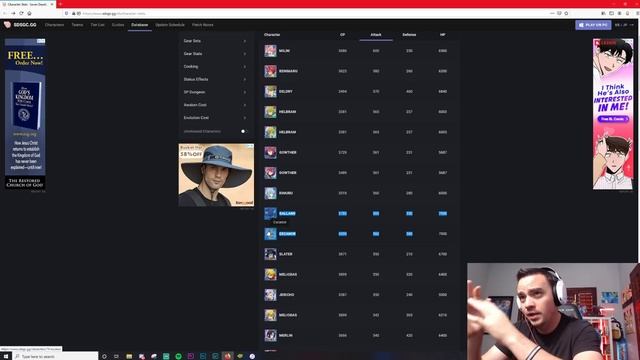Screen dimensions: 640x360
Task: Expand the SP Dungeon section
Action: [215, 92]
